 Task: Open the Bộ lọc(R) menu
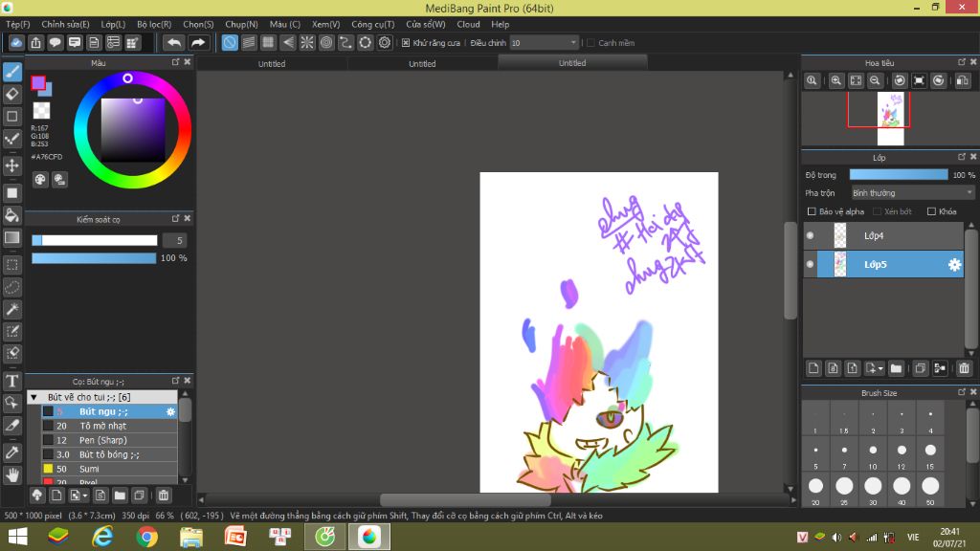154,24
